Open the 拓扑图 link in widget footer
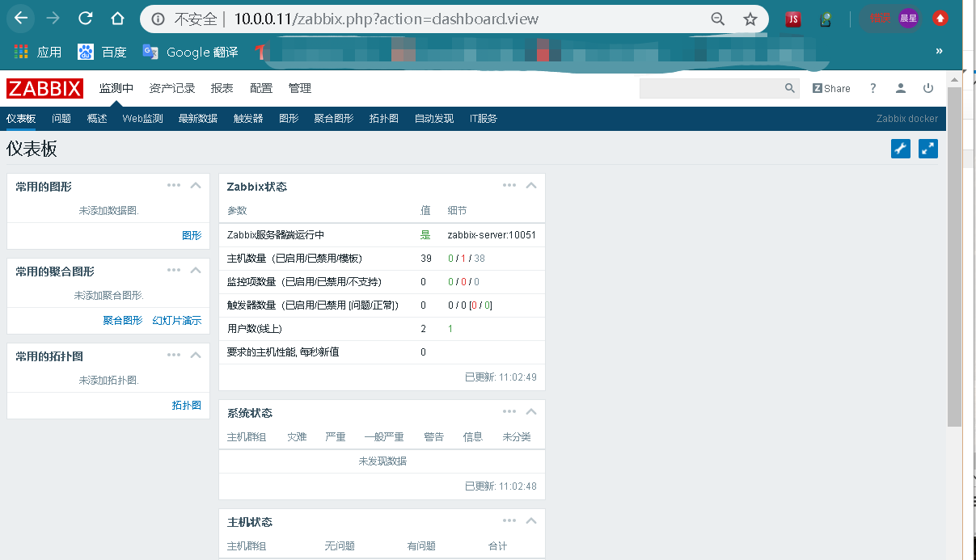The image size is (976, 560). [187, 406]
